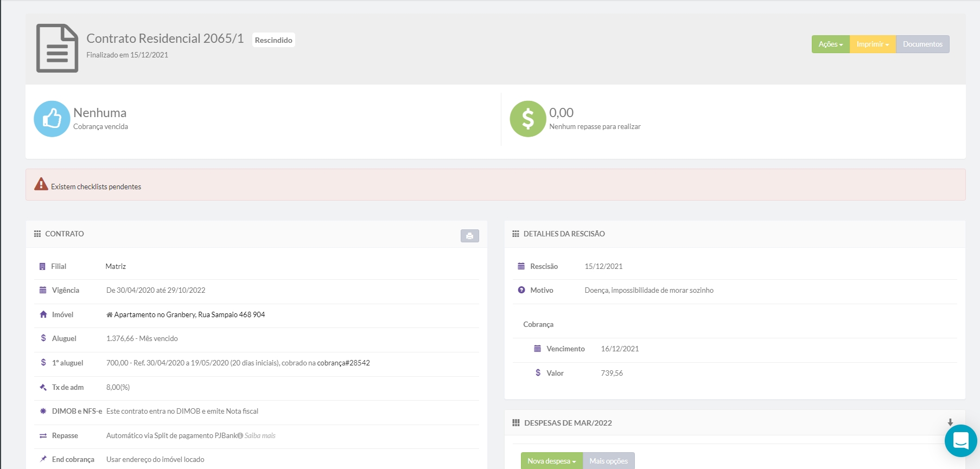
Task: Click the info icon beside PJBank
Action: [240, 436]
